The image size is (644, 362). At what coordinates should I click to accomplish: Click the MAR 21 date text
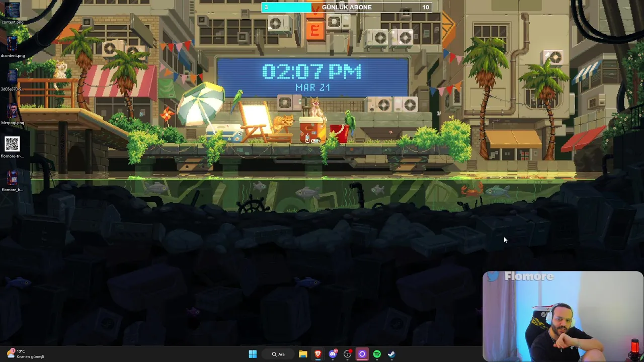tap(312, 87)
